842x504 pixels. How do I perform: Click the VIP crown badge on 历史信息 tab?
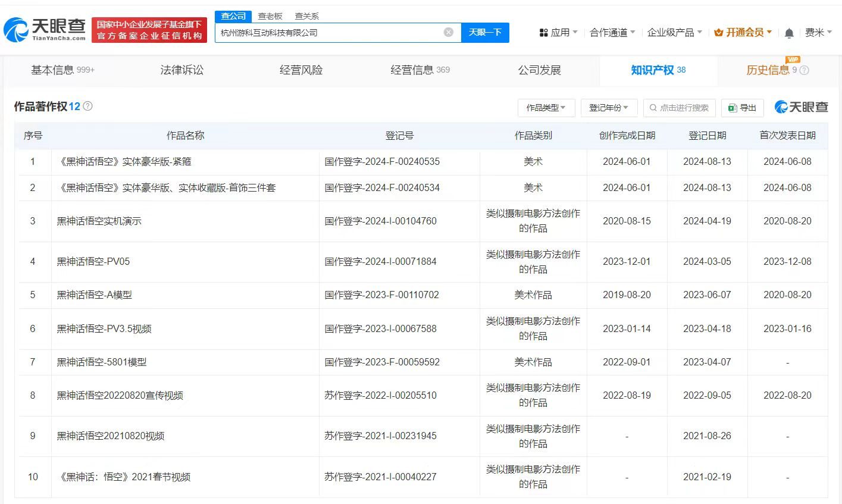[x=792, y=60]
